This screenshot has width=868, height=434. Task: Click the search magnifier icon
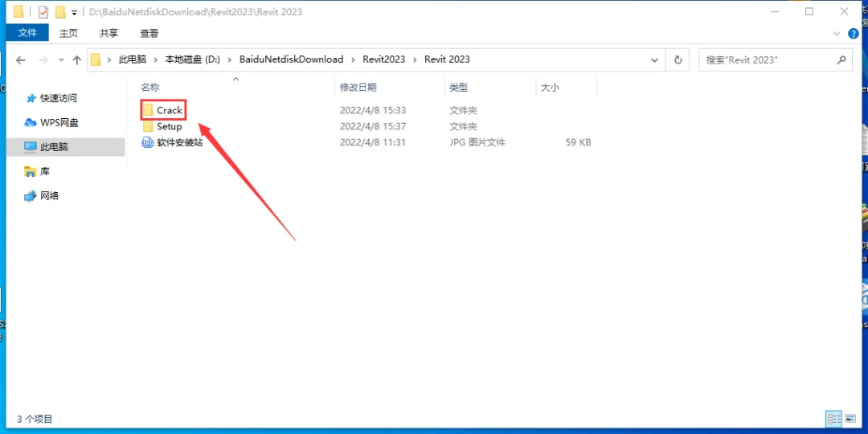pos(841,59)
